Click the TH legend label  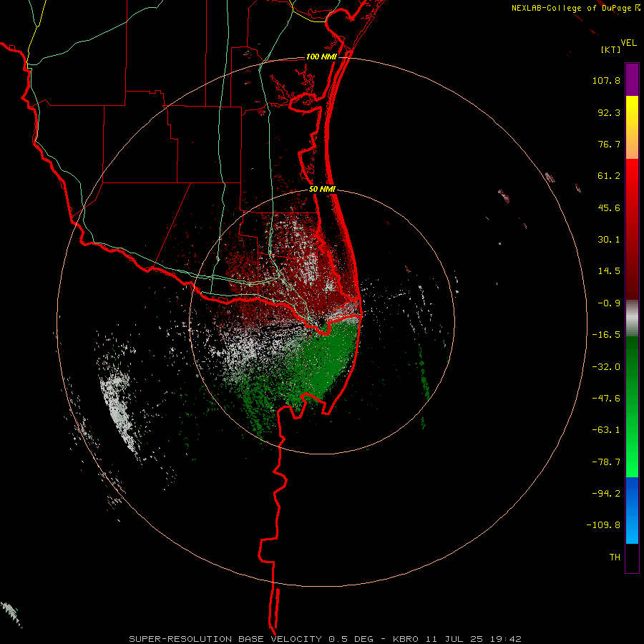(x=615, y=557)
